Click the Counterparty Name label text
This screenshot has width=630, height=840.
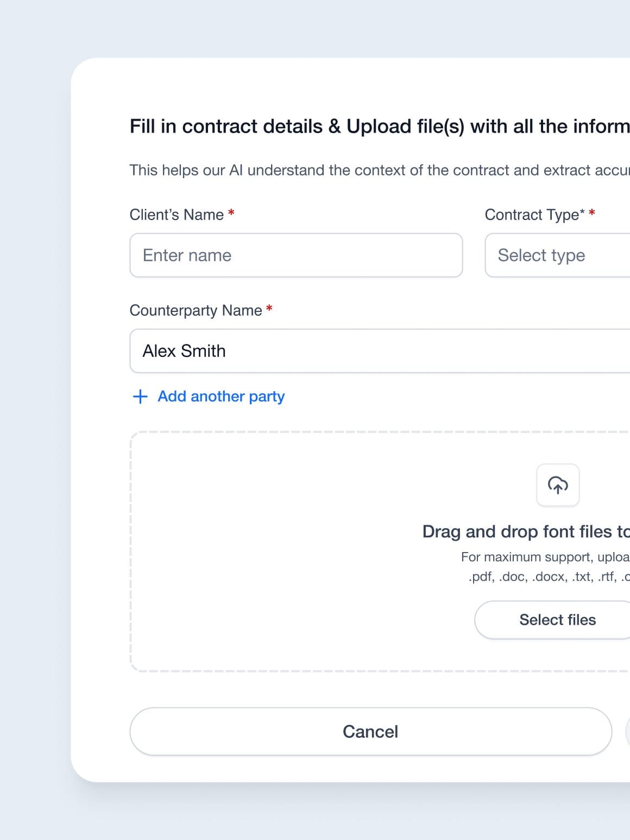pos(196,310)
